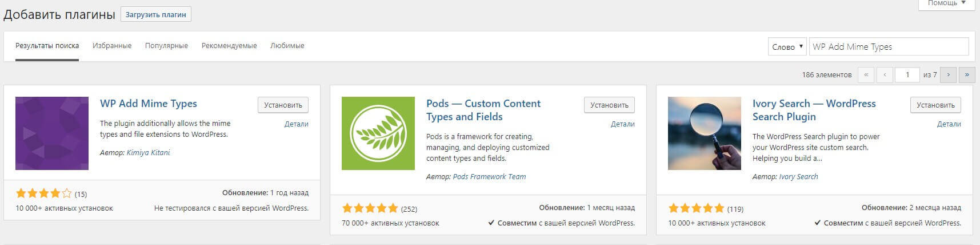Screen dimensions: 980x245
Task: Click the current page number field
Action: click(x=907, y=75)
